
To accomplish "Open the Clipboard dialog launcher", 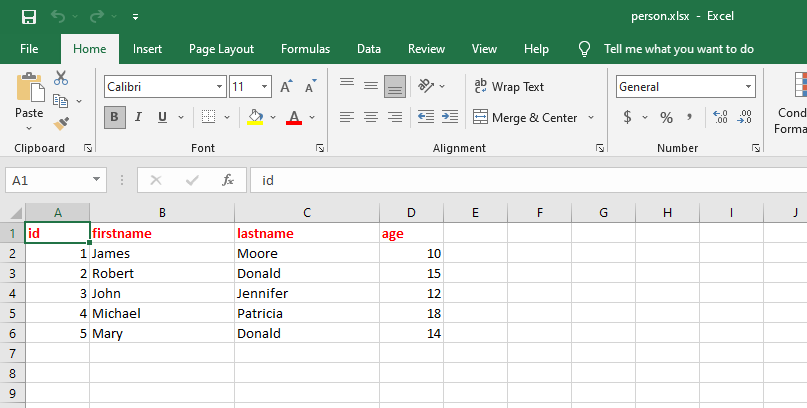I will pyautogui.click(x=88, y=148).
